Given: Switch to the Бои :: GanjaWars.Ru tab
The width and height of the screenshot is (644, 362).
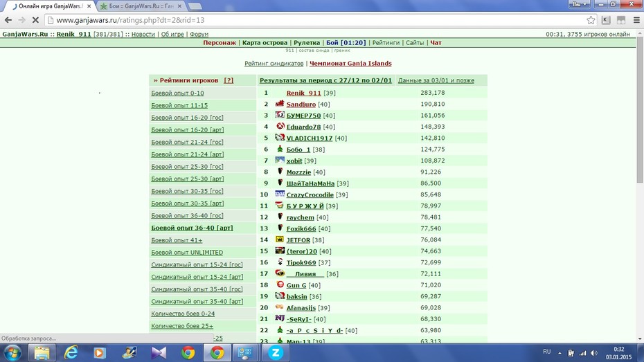Looking at the screenshot, I should 141,6.
